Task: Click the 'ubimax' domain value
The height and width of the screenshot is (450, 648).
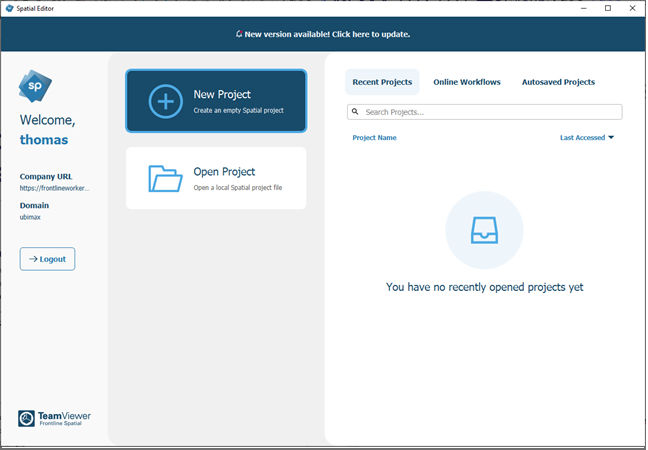Action: [30, 217]
